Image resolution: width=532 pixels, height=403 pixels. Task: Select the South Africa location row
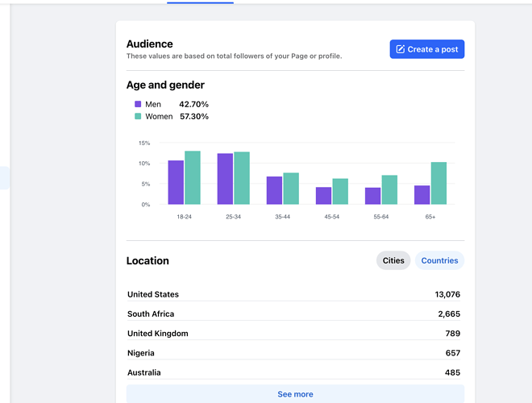[294, 314]
